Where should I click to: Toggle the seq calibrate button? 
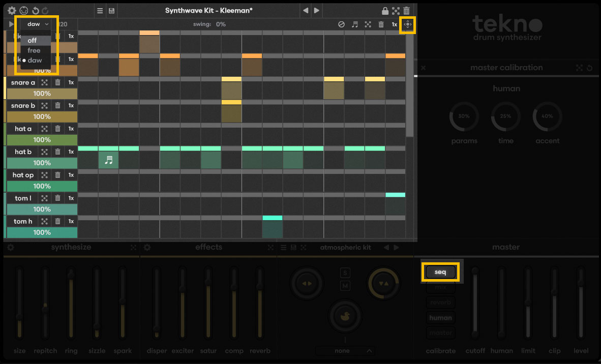(x=440, y=272)
